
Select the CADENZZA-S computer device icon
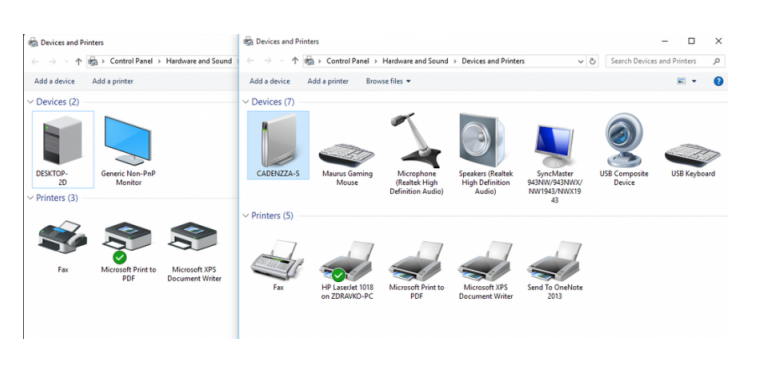coord(278,145)
